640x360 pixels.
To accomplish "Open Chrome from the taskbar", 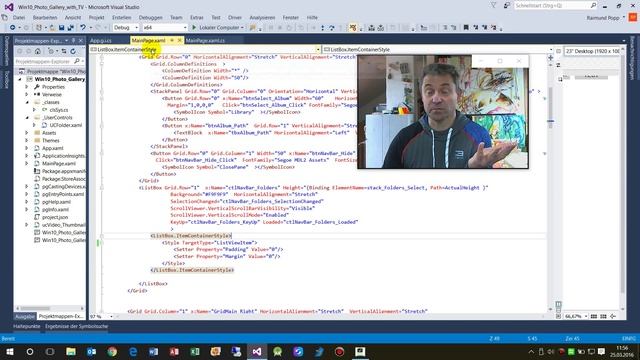I will pos(112,351).
